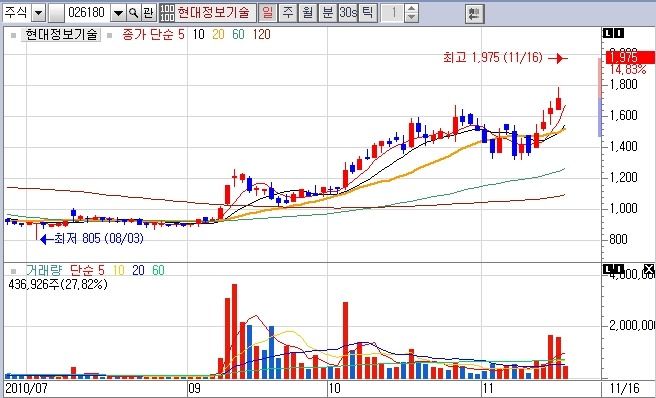Click the stock code field 026180
Viewport: 656px width, 398px height.
tap(87, 13)
